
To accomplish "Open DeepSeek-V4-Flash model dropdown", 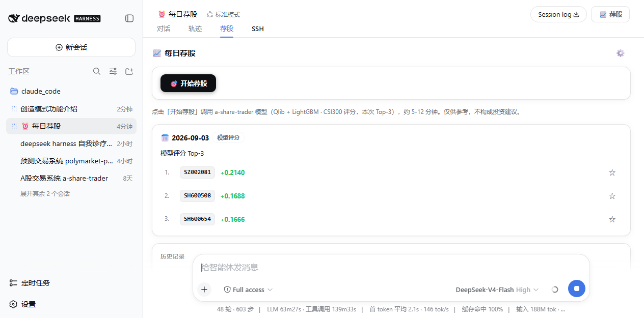I will pos(497,290).
